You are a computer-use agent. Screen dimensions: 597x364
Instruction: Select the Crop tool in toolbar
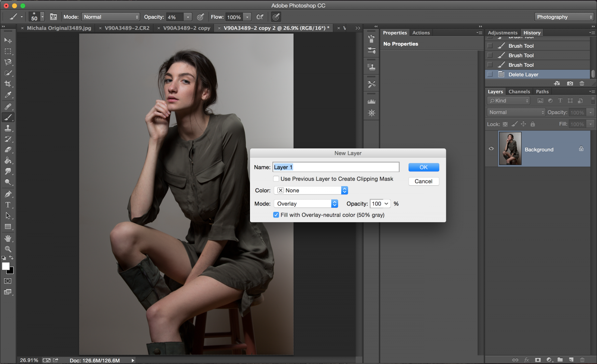8,84
